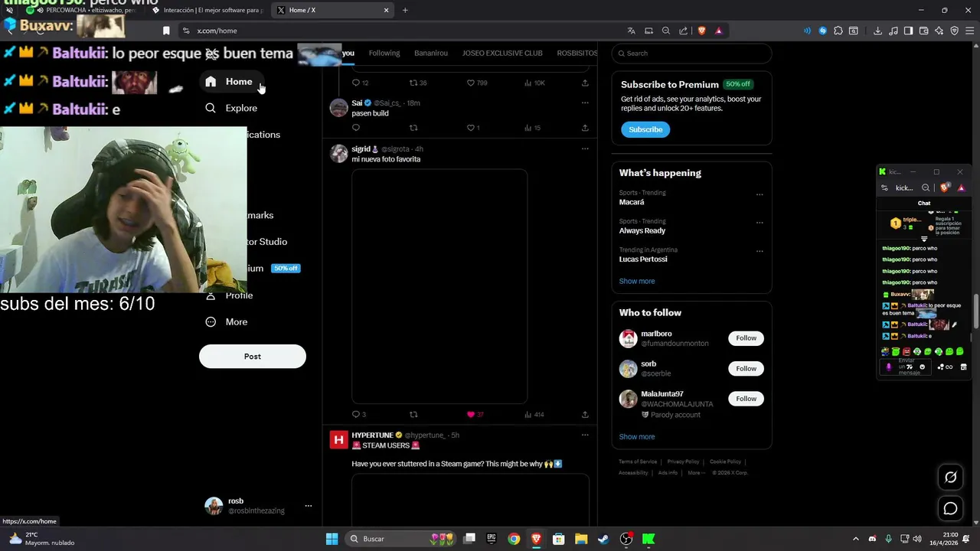Open the Explore magnifier in X sidebar
Viewport: 980px width, 551px height.
pyautogui.click(x=211, y=108)
